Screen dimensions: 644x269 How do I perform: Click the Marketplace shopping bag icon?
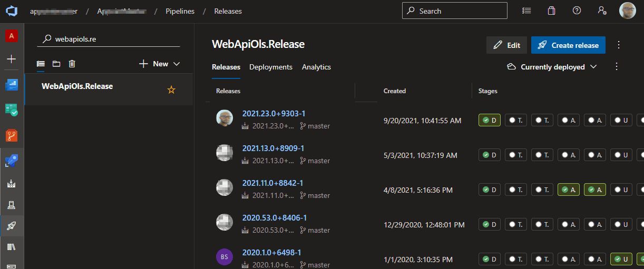coord(551,11)
